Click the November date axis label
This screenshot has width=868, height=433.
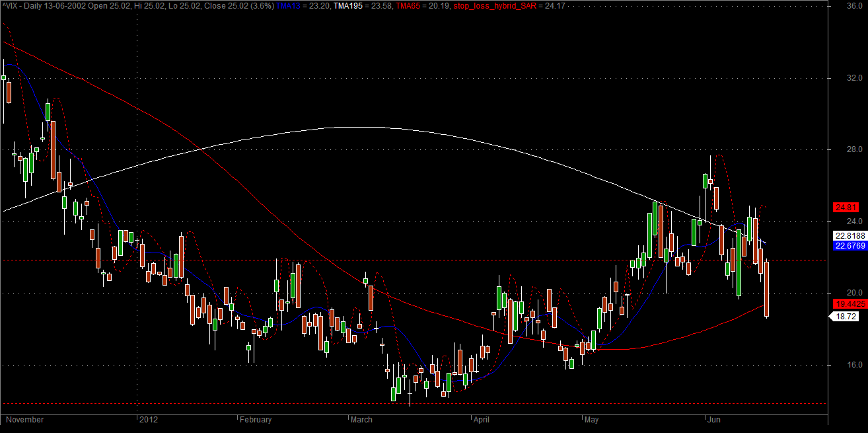(26, 420)
